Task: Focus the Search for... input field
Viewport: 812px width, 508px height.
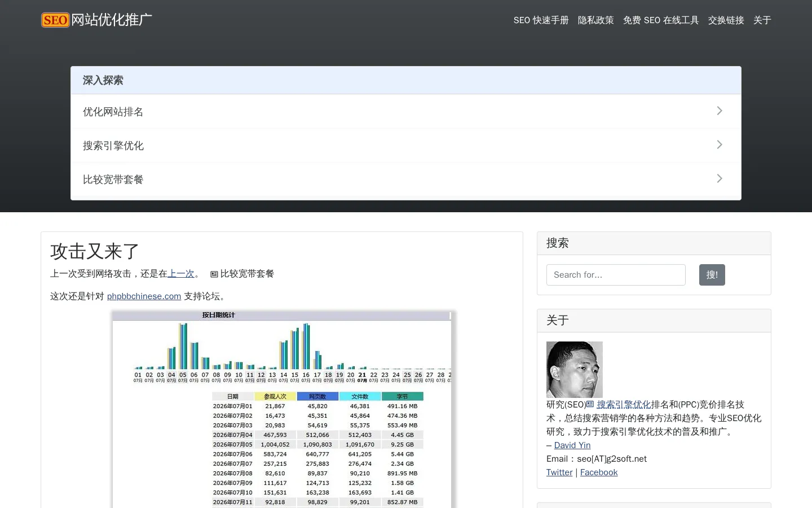Action: (616, 275)
